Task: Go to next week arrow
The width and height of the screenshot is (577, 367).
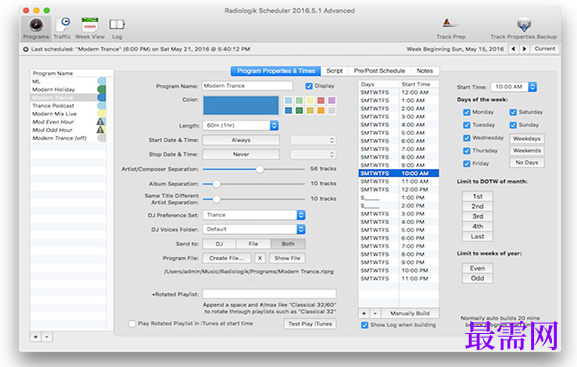Action: (x=524, y=49)
